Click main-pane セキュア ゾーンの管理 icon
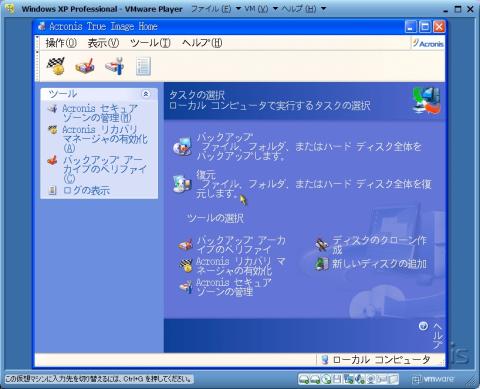This screenshot has height=389, width=480. pos(186,286)
